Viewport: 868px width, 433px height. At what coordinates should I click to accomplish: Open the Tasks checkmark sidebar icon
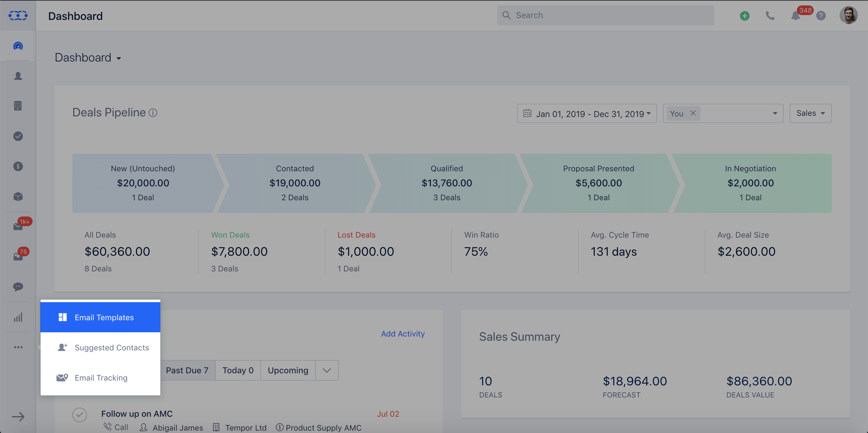tap(18, 136)
